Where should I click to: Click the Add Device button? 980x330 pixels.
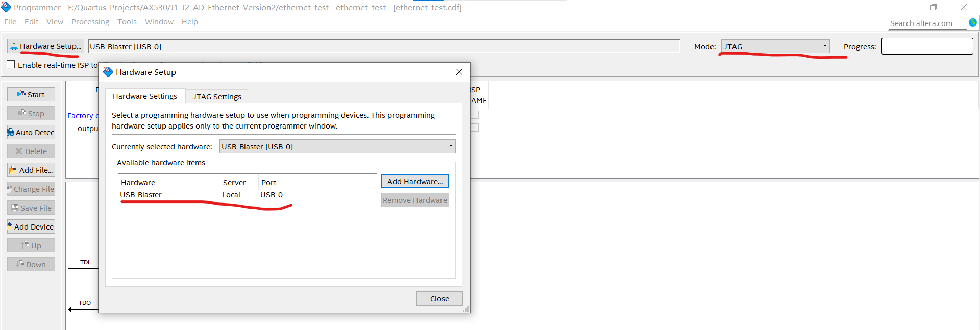tap(31, 227)
